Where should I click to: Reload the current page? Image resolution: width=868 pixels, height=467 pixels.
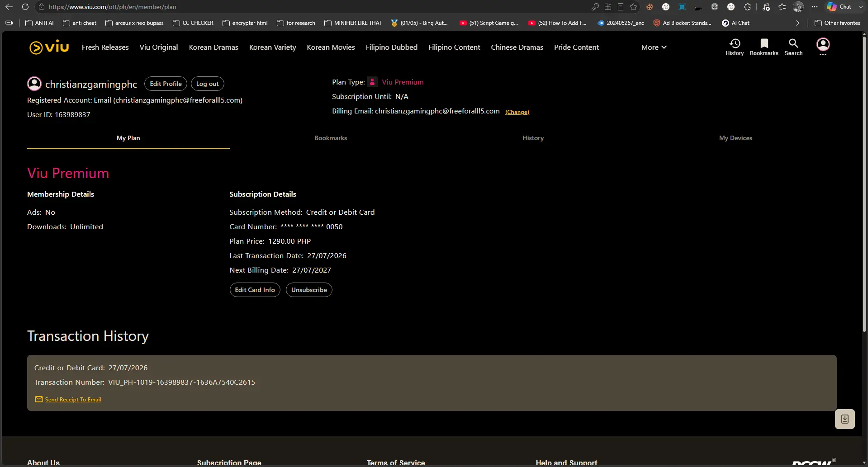pyautogui.click(x=25, y=7)
